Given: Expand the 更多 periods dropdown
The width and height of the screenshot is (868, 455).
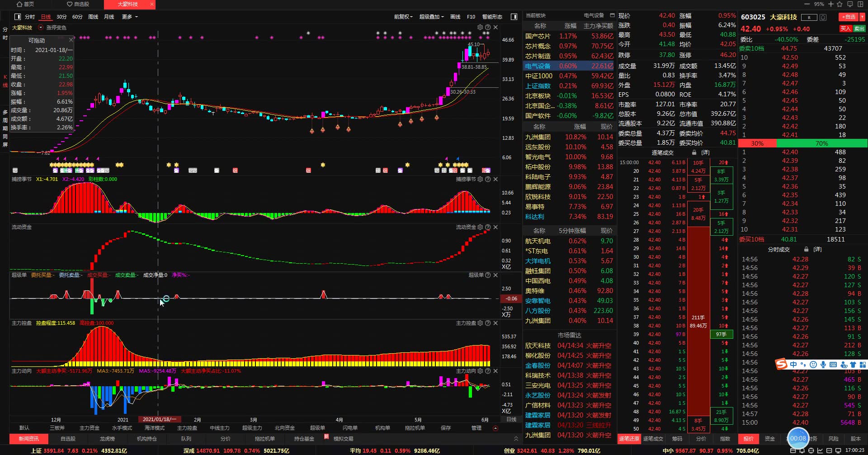Looking at the screenshot, I should 130,17.
